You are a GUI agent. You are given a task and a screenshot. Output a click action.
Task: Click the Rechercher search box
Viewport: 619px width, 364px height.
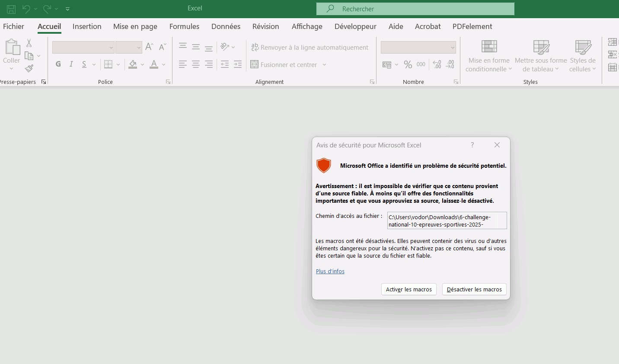pos(415,9)
